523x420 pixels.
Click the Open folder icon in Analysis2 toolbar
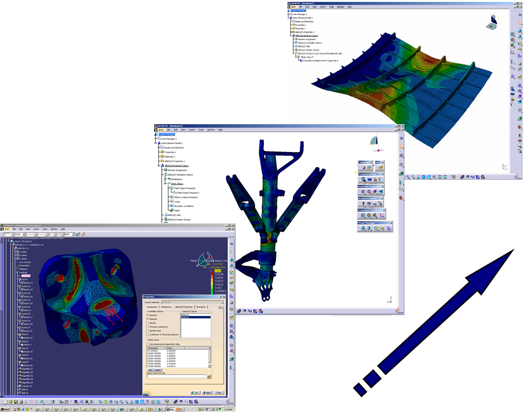pyautogui.click(x=11, y=402)
